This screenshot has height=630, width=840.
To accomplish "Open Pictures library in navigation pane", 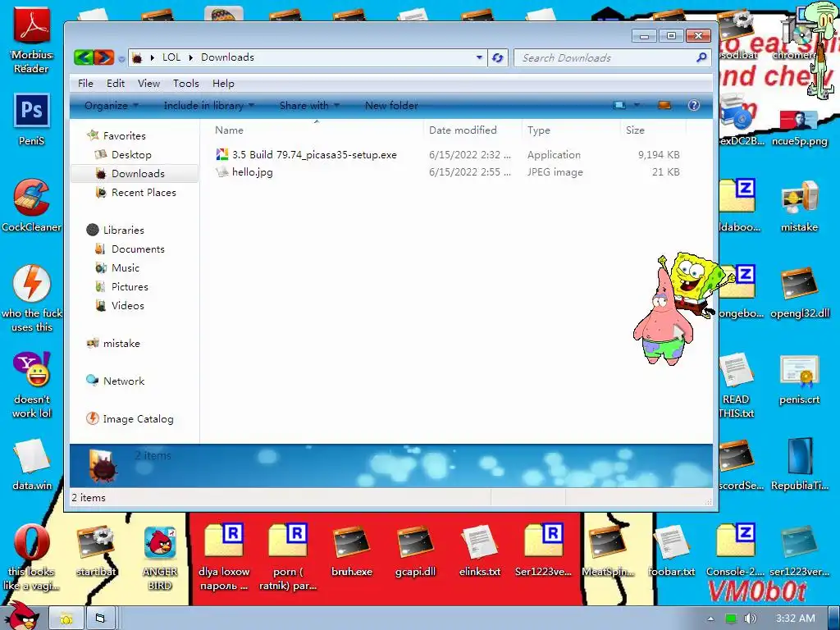I will (130, 286).
